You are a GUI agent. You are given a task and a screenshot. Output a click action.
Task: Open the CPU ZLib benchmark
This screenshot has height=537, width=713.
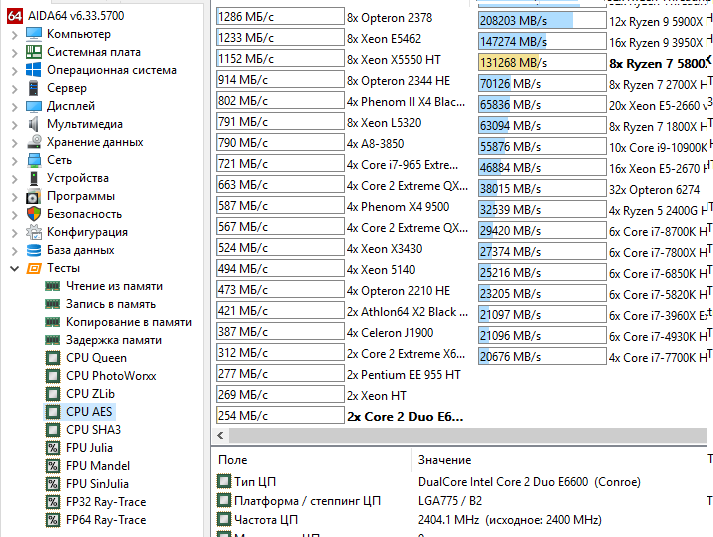90,394
